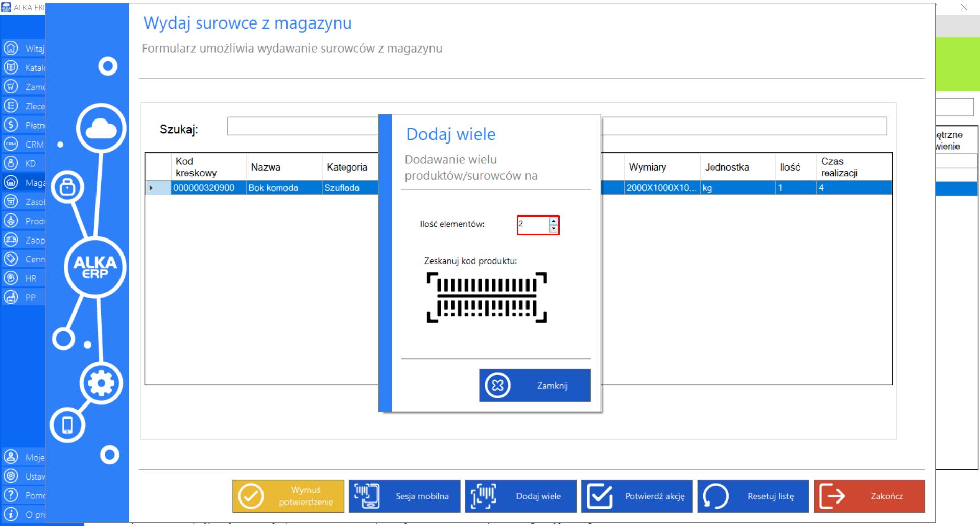Open the O programie info icon
Screen dimensions: 980x526
11,514
